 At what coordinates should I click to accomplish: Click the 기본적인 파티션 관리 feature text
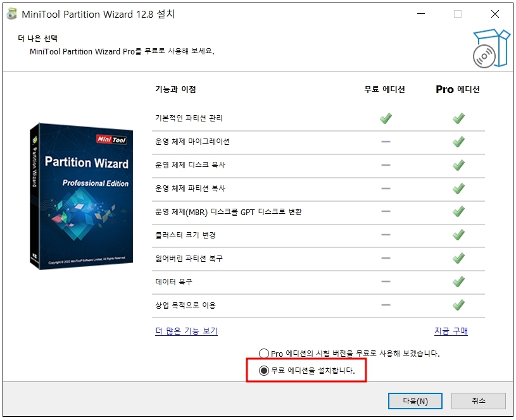189,118
